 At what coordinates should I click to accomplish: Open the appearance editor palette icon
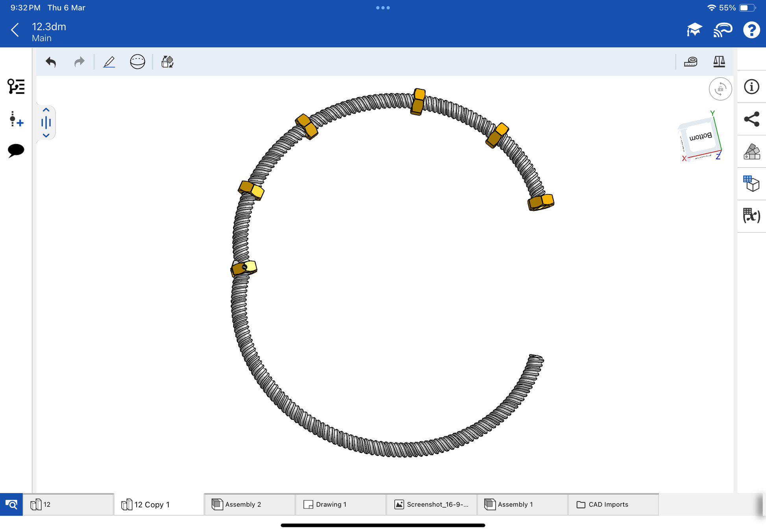751,151
